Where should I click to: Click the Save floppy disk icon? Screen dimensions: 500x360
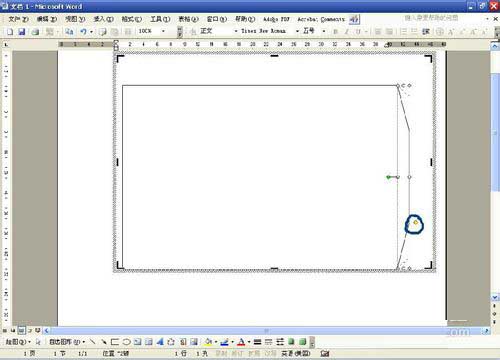22,32
